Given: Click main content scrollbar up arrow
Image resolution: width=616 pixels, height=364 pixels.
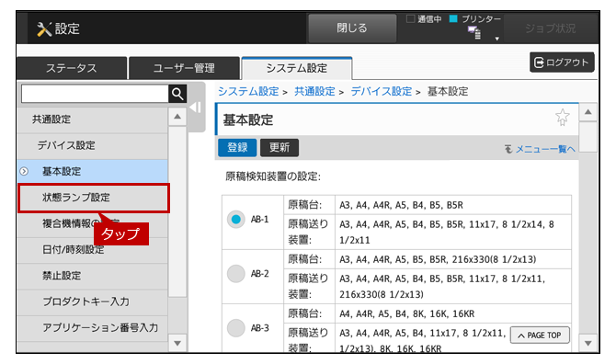Looking at the screenshot, I should (588, 112).
